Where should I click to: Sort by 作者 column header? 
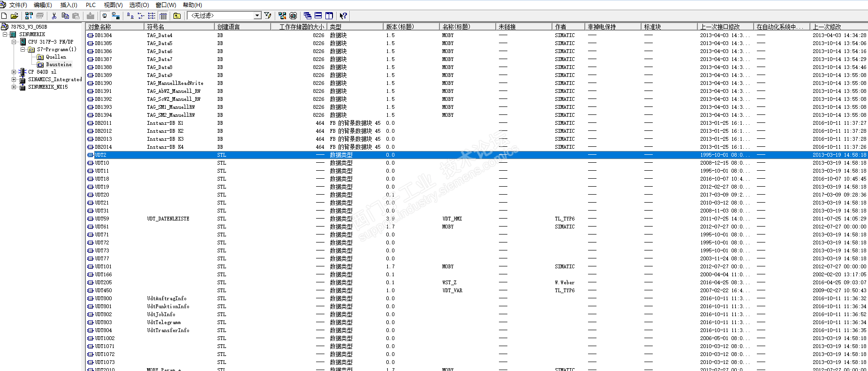click(568, 27)
